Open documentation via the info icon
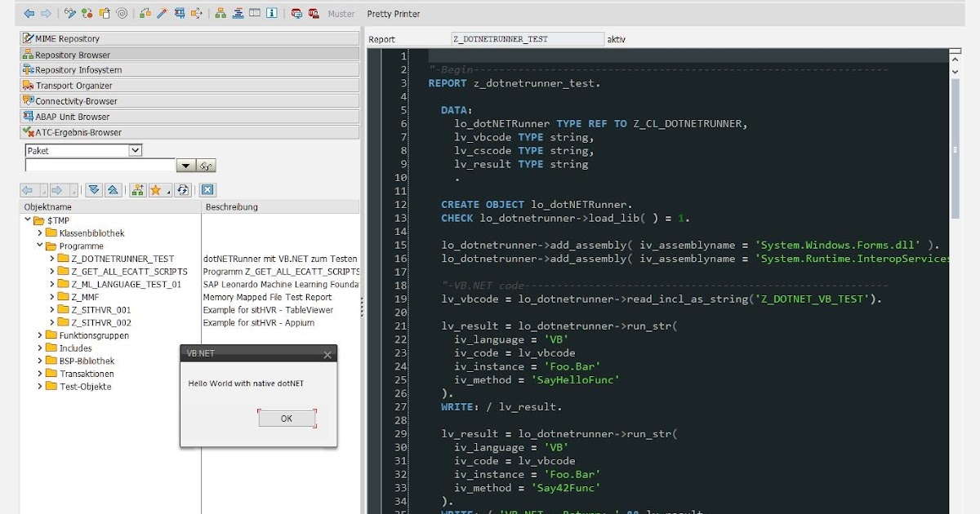The image size is (980, 514). tap(271, 13)
